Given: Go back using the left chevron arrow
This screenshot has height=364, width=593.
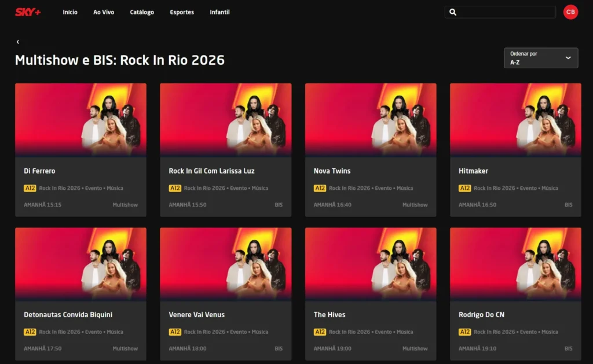Looking at the screenshot, I should tap(18, 42).
